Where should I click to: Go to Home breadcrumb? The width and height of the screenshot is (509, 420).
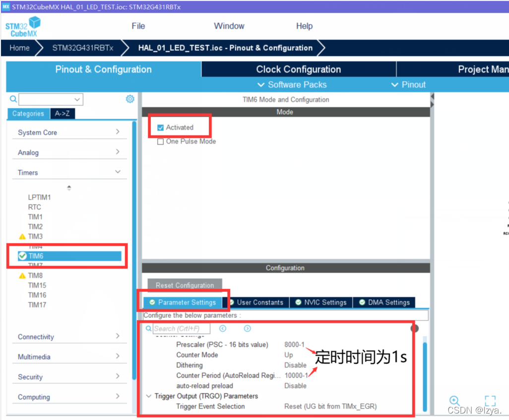19,48
